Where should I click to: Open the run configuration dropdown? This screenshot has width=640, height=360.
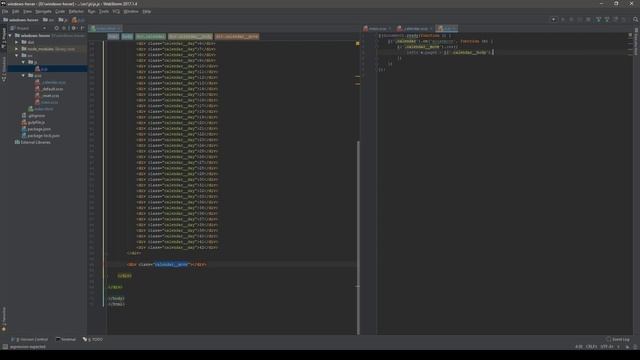point(554,19)
